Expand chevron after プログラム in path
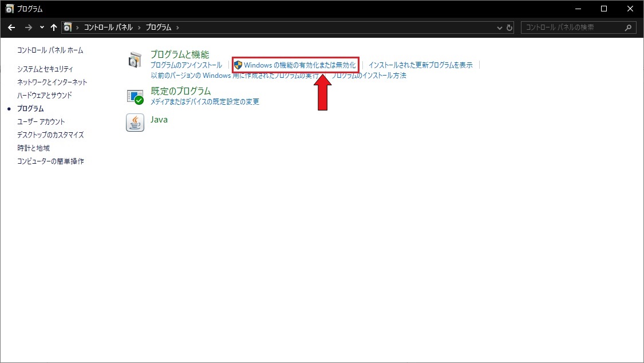This screenshot has height=363, width=644. tap(177, 27)
